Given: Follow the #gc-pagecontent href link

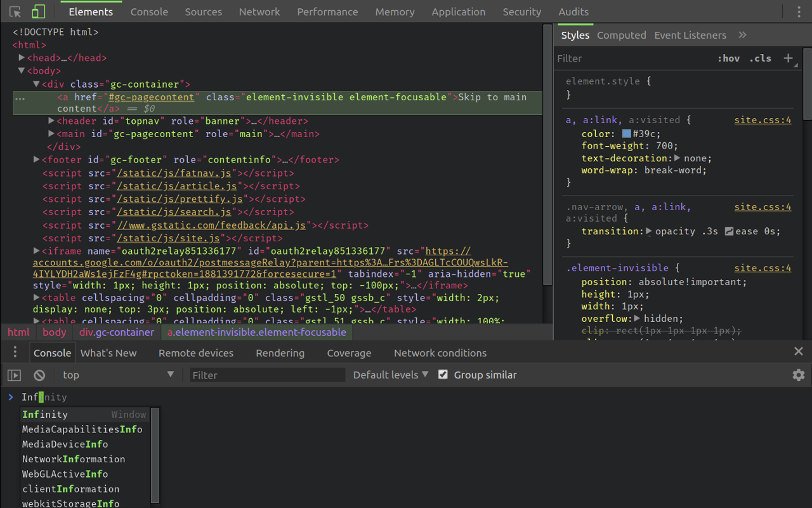Looking at the screenshot, I should (x=152, y=97).
